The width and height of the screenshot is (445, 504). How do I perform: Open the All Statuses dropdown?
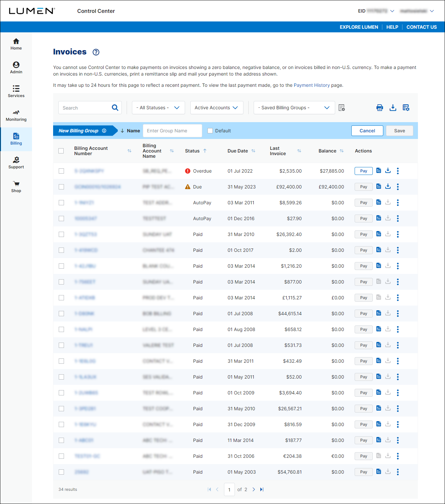(x=158, y=108)
